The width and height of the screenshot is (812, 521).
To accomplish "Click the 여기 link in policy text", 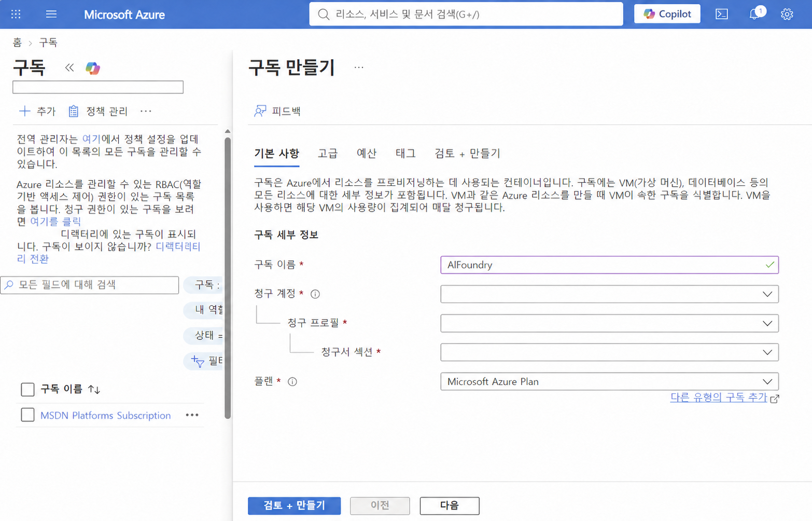I will (x=91, y=139).
